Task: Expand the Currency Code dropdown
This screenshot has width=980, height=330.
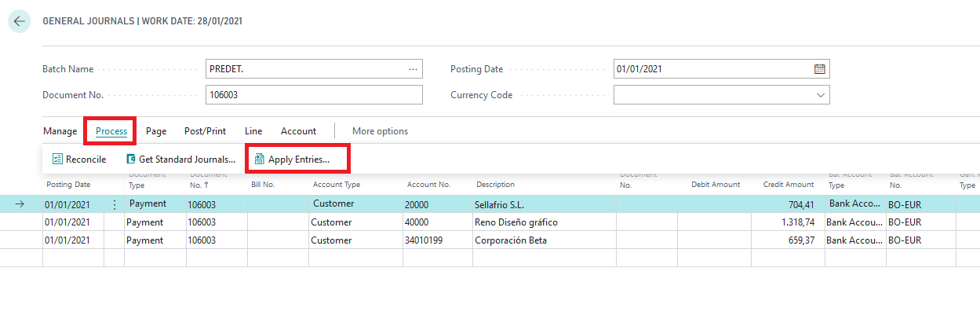Action: 821,95
